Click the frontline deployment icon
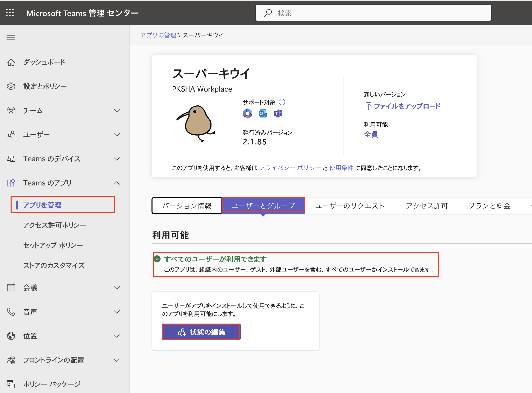The width and height of the screenshot is (532, 393). [x=11, y=360]
